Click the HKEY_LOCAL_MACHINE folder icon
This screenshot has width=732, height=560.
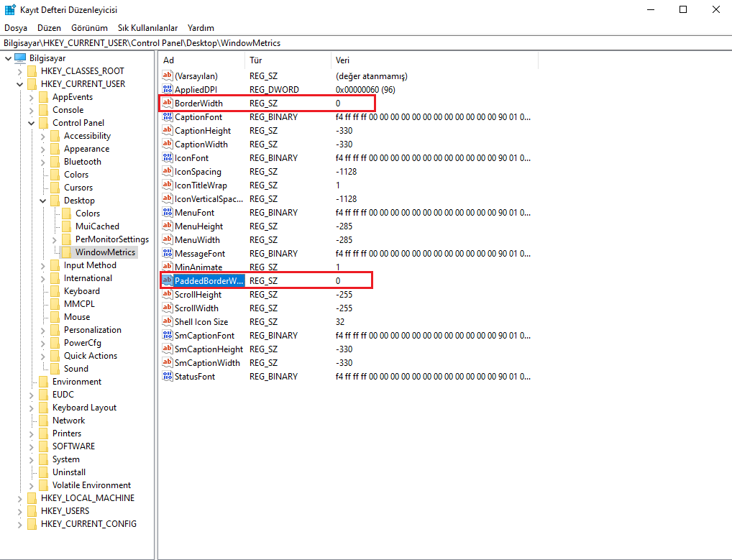click(x=32, y=498)
